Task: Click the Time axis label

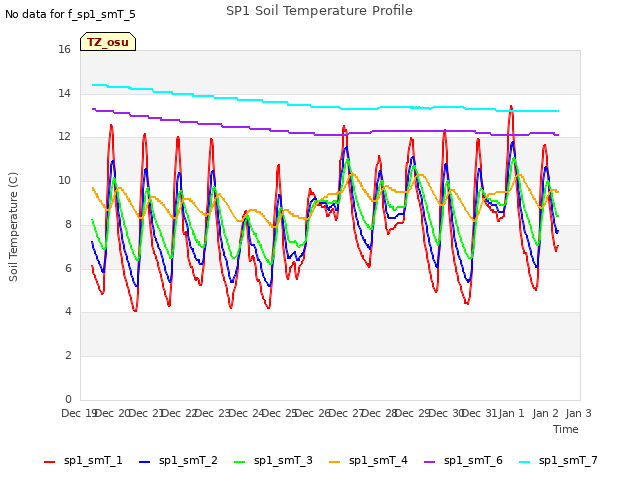Action: pos(566,429)
